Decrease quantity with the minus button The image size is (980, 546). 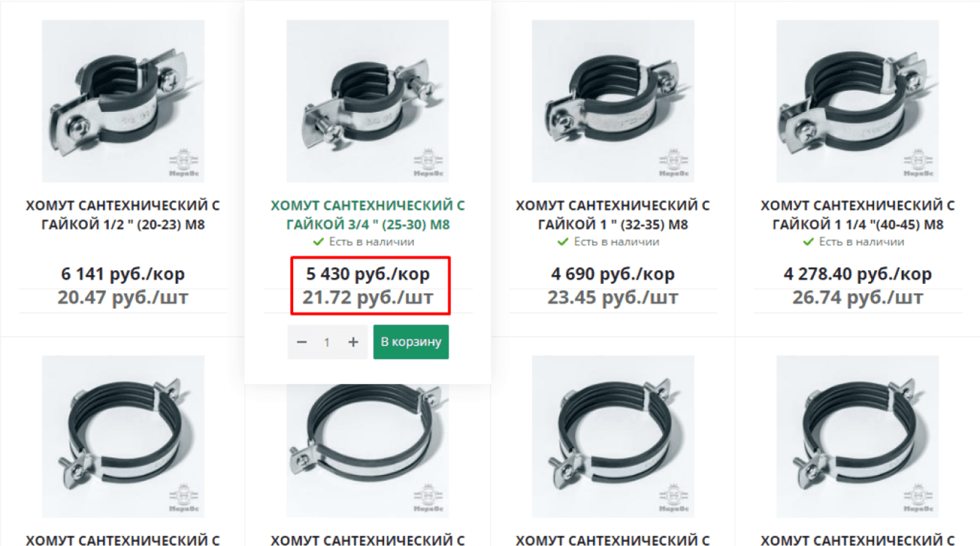301,342
